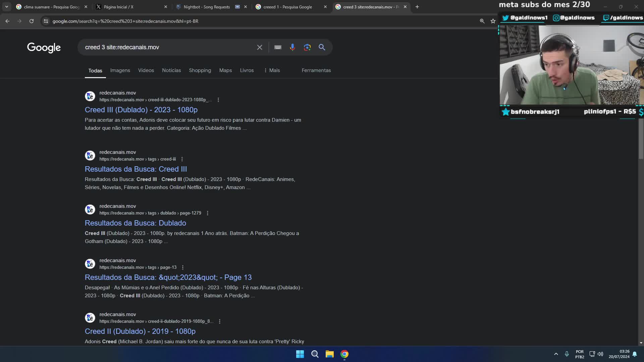Click redecanais favicon of first result
Screen dimensions: 644x362
point(90,96)
